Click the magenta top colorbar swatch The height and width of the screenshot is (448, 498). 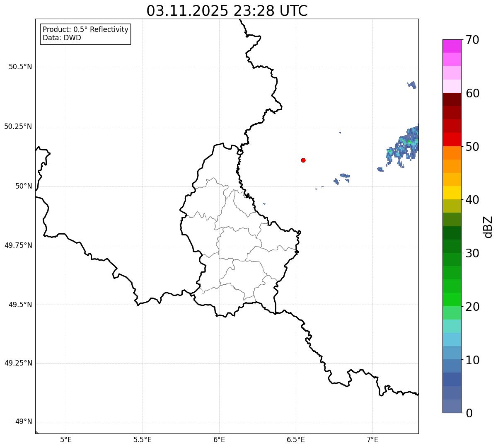[x=452, y=46]
